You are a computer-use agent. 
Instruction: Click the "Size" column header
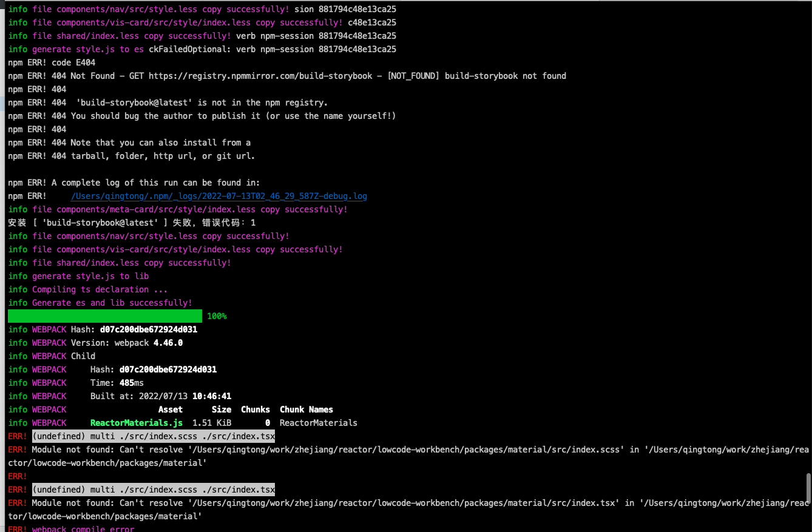pos(222,409)
